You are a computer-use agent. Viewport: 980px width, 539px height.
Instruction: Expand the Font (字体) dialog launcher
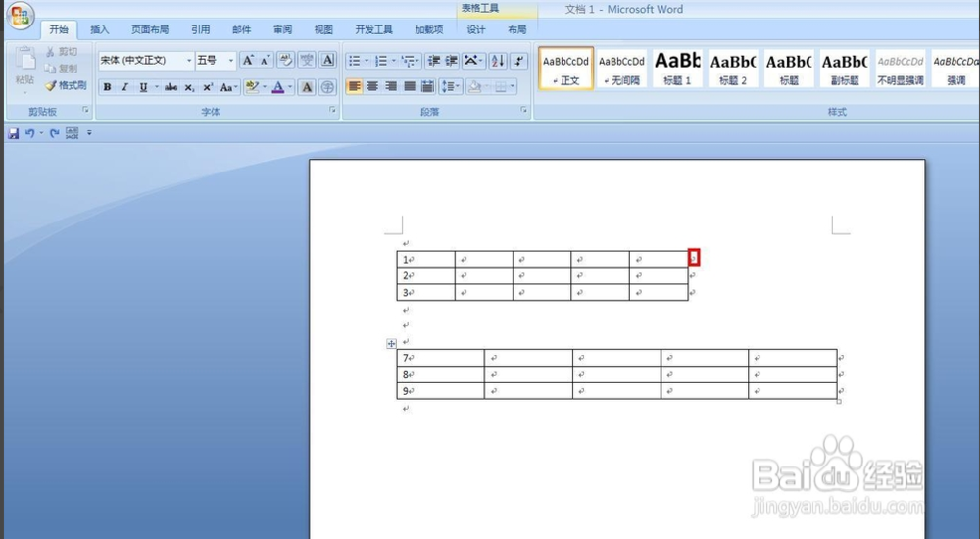(x=332, y=110)
